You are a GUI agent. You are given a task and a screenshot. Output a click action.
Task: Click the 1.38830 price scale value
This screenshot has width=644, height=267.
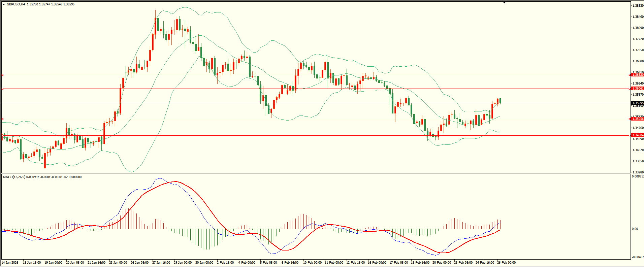[x=638, y=6]
